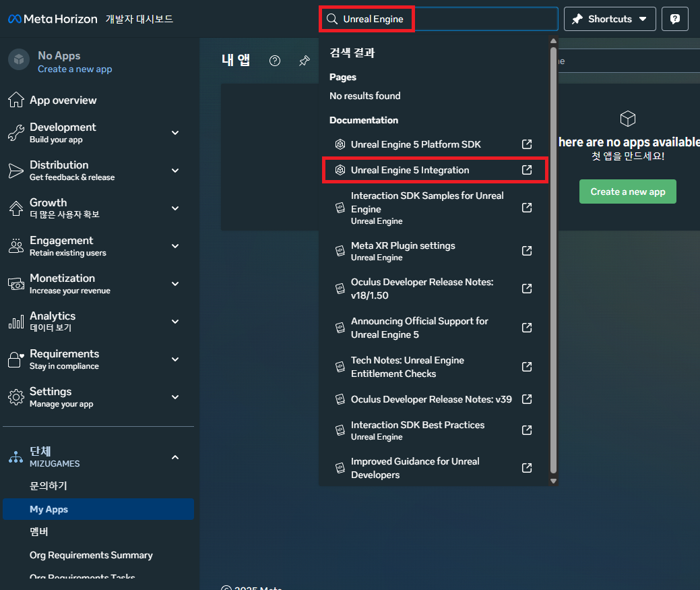This screenshot has height=590, width=700.
Task: Open help via question-bubble icon top right
Action: (x=674, y=19)
